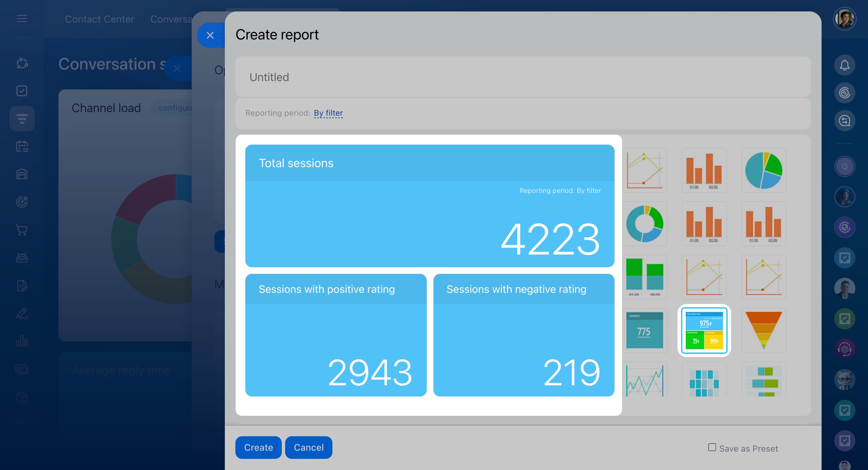868x470 pixels.
Task: Open hamburger menu at top left
Action: pos(22,19)
